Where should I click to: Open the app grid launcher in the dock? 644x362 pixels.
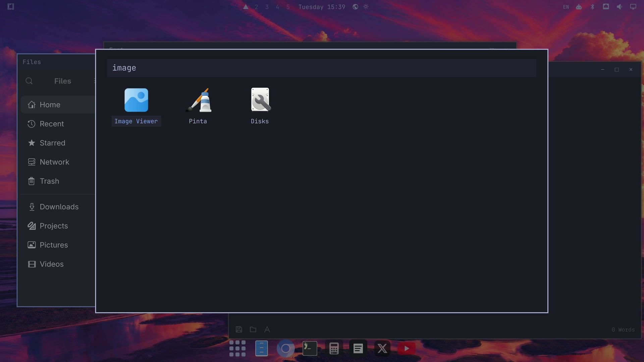(237, 349)
